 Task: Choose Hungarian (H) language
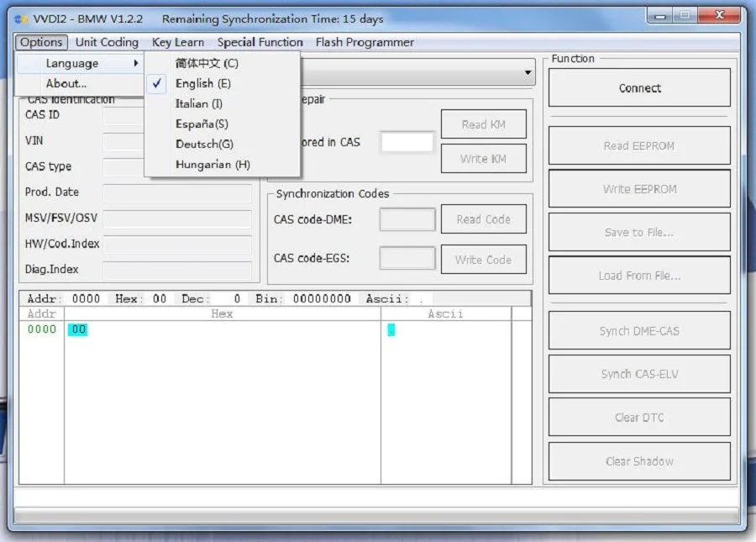click(223, 165)
